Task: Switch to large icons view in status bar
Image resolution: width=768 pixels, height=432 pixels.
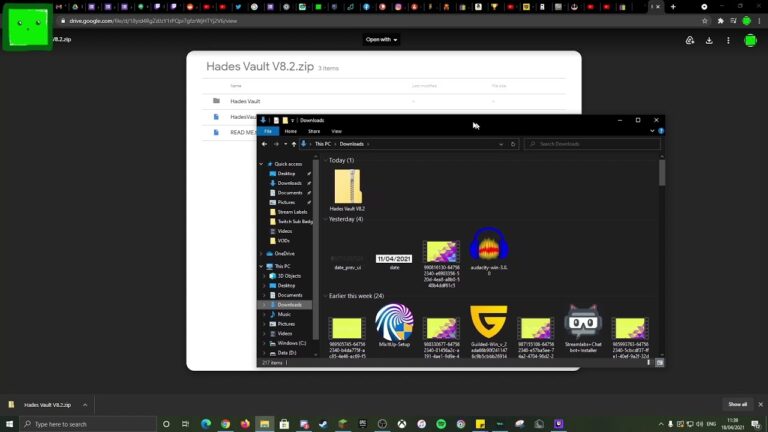Action: (x=659, y=363)
